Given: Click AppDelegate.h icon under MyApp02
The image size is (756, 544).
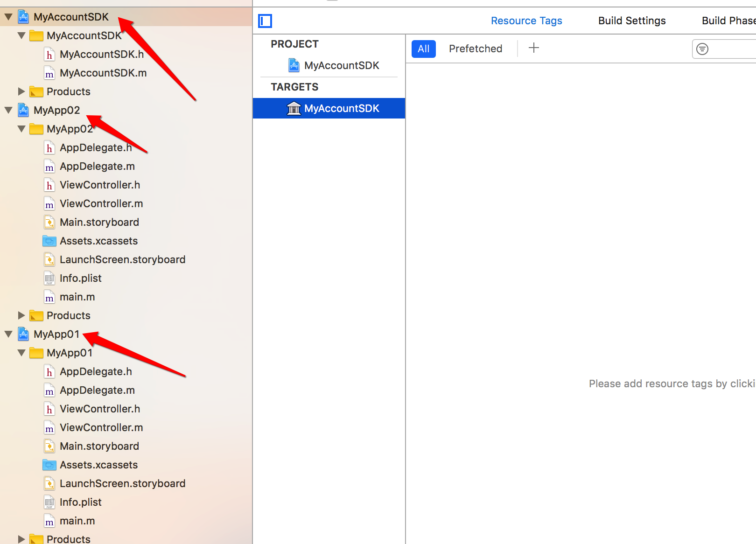Looking at the screenshot, I should pos(49,148).
